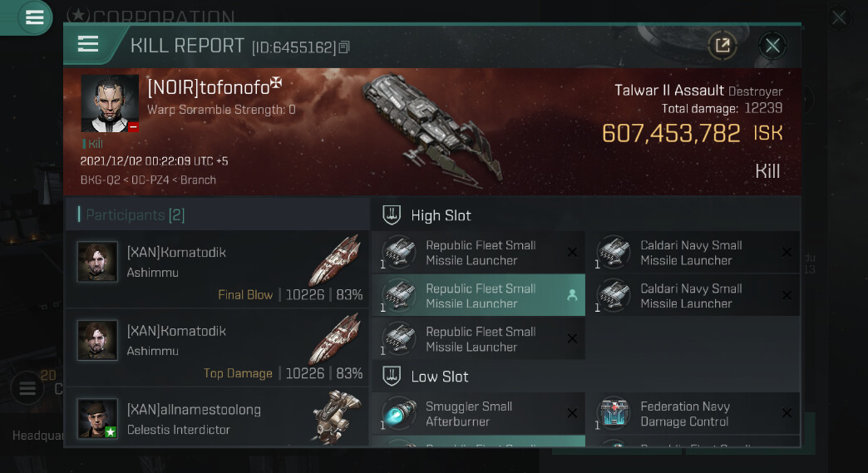Click the X beside first Caldari Navy launcher
868x473 pixels.
(787, 253)
